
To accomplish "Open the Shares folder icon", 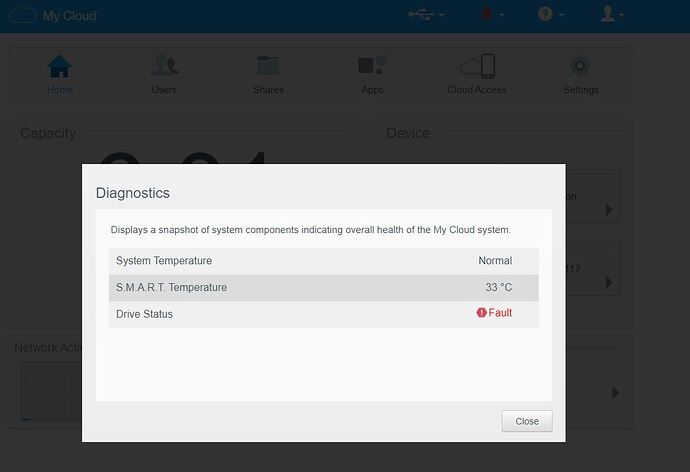I will pyautogui.click(x=268, y=65).
